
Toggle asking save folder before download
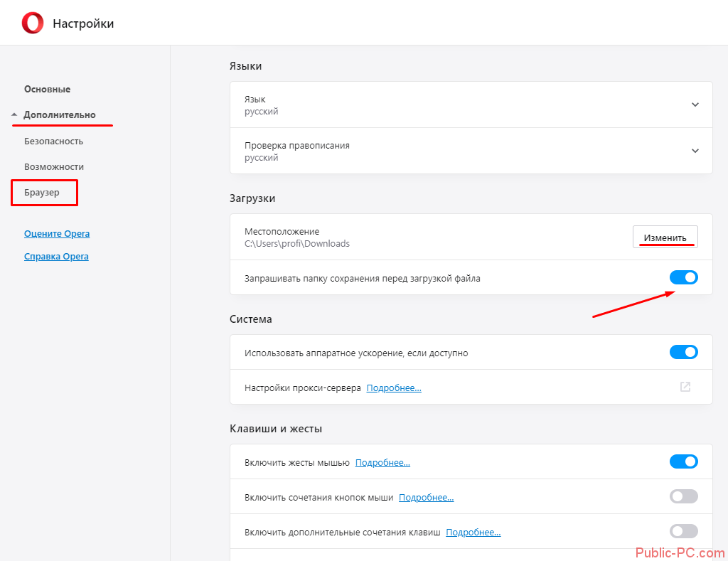coord(683,278)
